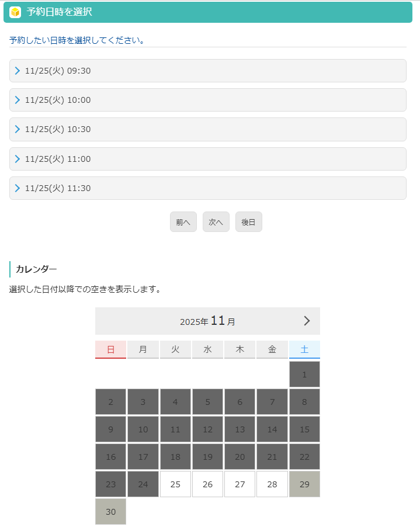The height and width of the screenshot is (527, 420).
Task: Select November 28 on the calendar
Action: [272, 484]
